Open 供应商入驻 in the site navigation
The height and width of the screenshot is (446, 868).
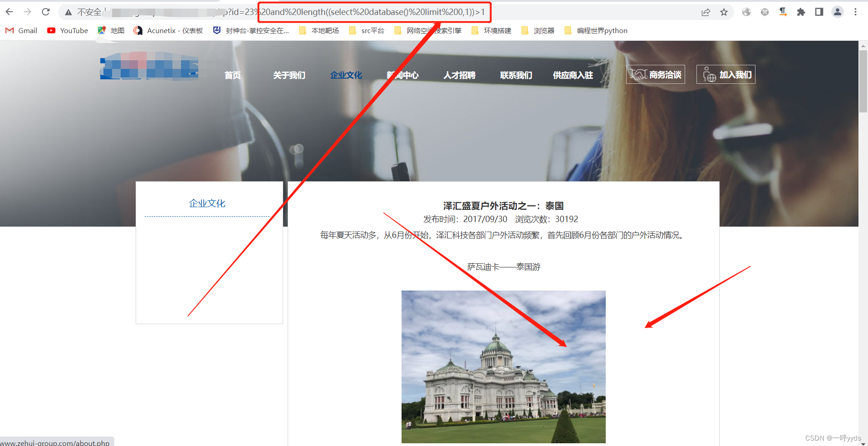573,75
